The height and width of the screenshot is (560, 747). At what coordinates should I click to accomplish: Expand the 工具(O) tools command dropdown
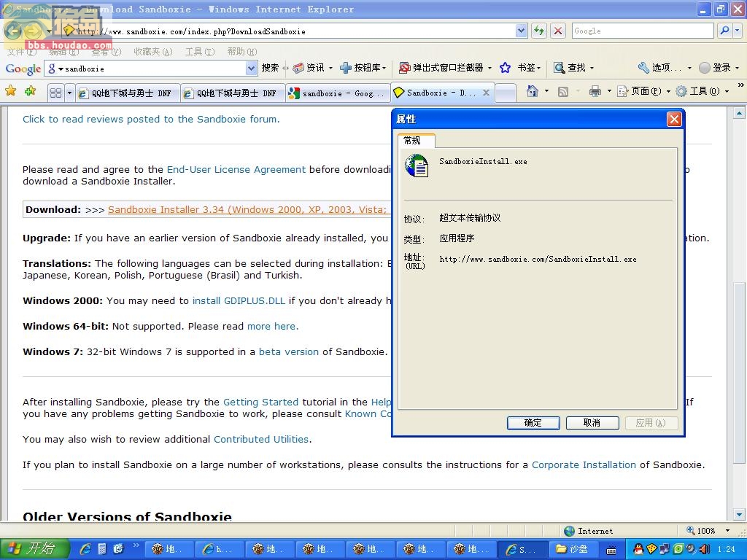(727, 91)
